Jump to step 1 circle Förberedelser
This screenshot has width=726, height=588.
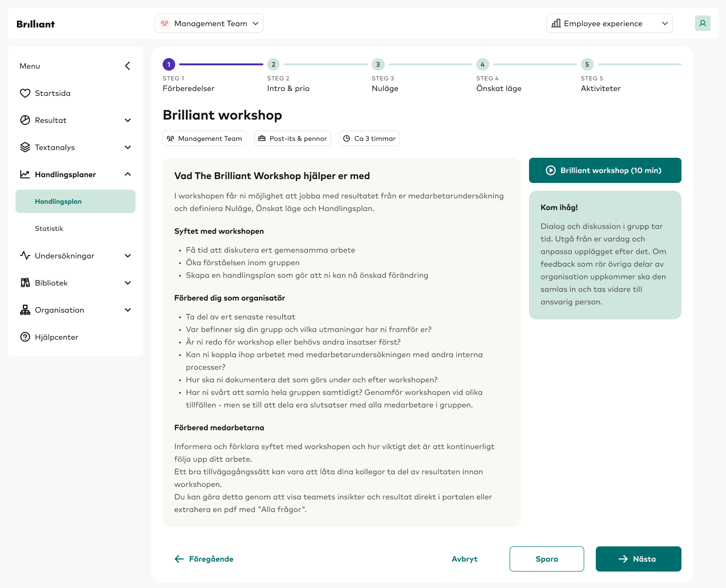(x=169, y=64)
